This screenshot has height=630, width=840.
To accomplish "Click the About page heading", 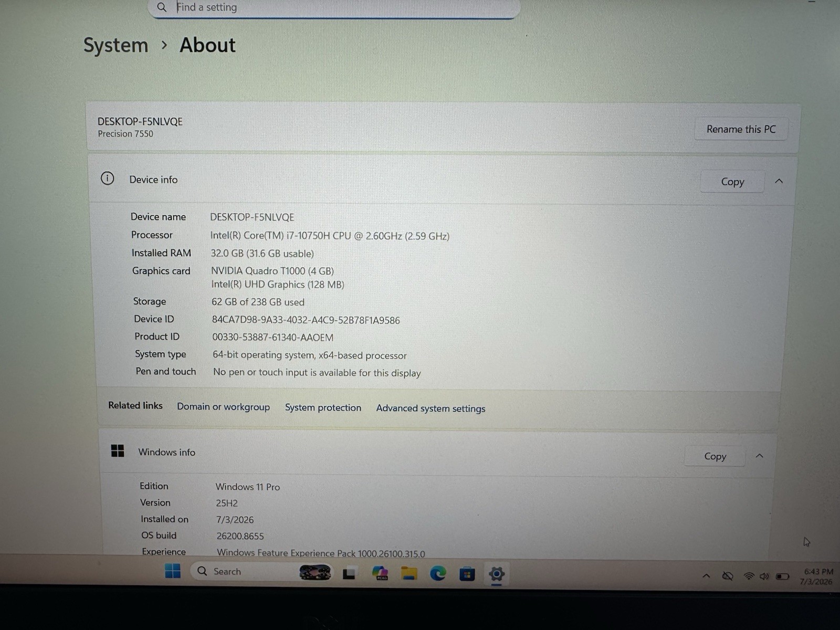I will click(207, 45).
